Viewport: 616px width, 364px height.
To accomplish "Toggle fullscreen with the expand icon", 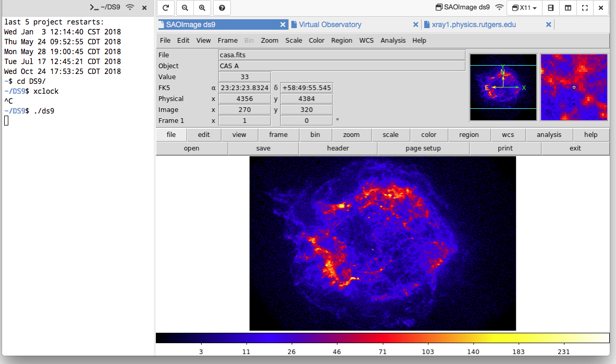I will [x=585, y=8].
